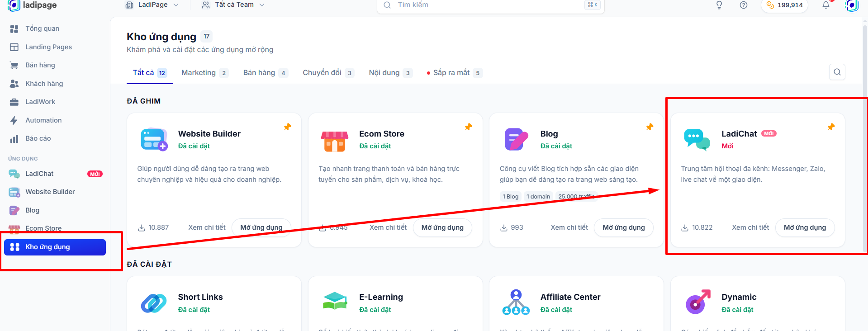Click Mở ứng dụng on Website Builder card
This screenshot has width=868, height=331.
261,227
